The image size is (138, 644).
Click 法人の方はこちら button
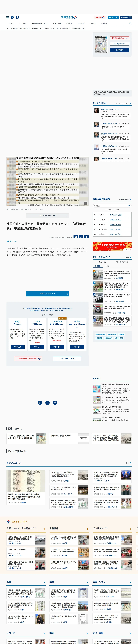[120, 44]
